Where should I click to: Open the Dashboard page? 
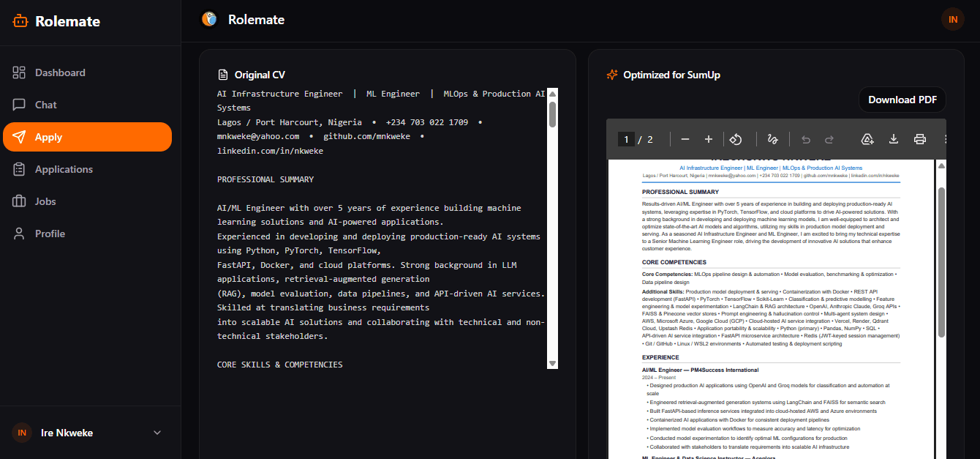click(87, 72)
